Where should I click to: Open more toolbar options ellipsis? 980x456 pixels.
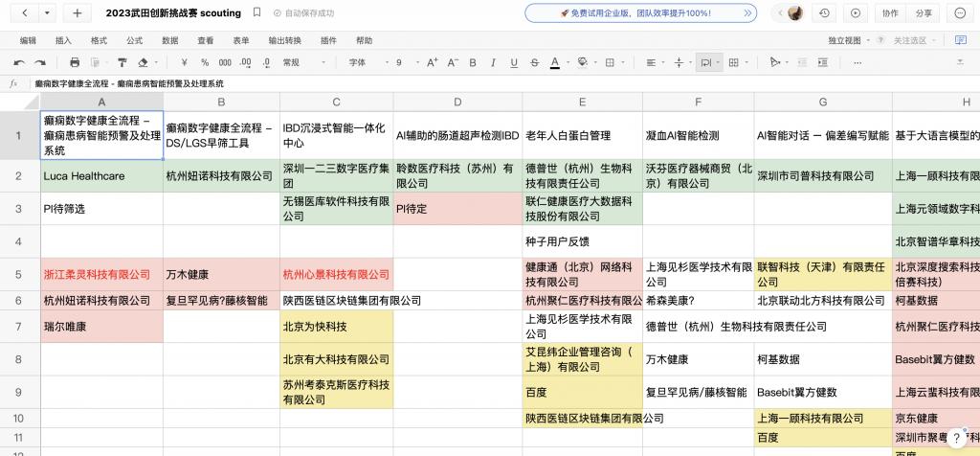[x=857, y=62]
